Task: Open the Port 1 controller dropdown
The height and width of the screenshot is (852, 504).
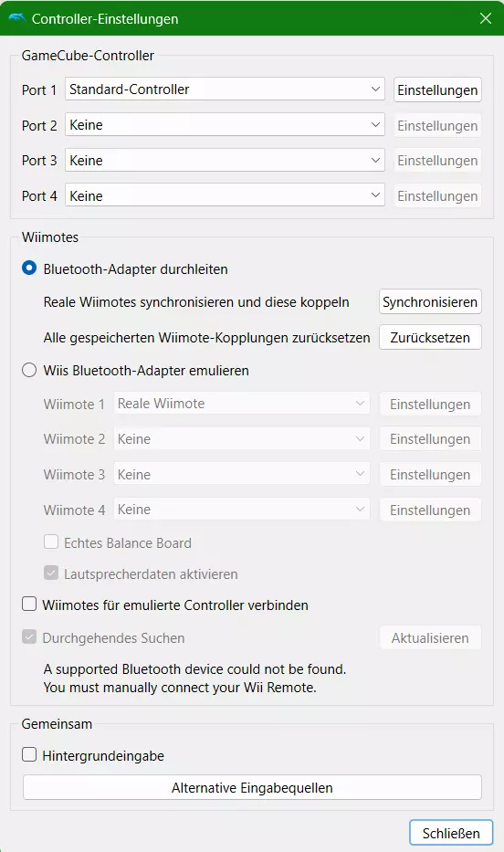Action: (x=225, y=89)
